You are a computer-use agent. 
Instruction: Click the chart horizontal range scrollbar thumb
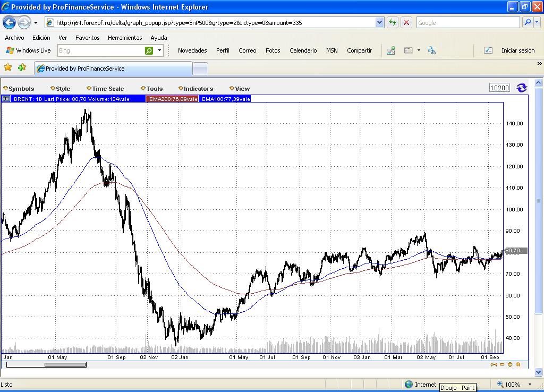click(x=65, y=364)
